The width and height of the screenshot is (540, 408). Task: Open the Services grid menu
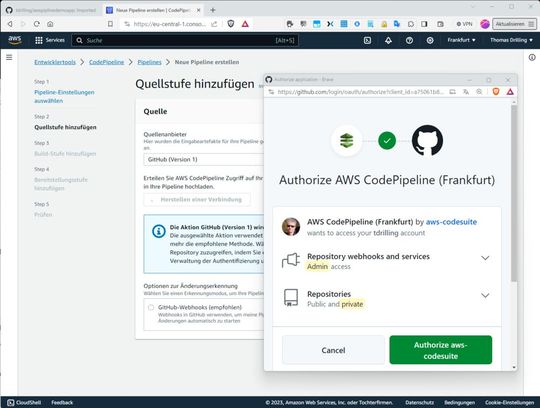coord(50,40)
